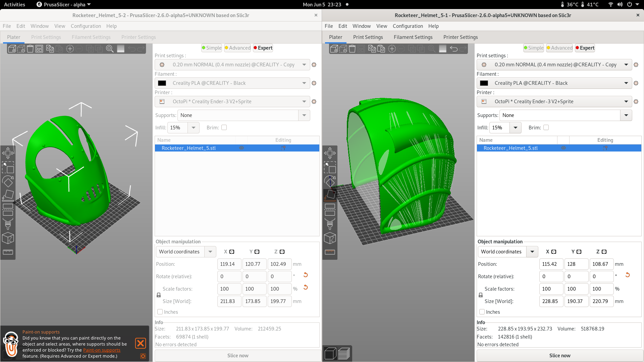Edit print settings preset cog in right window
Viewport: 644px width, 362px height.
click(x=636, y=65)
